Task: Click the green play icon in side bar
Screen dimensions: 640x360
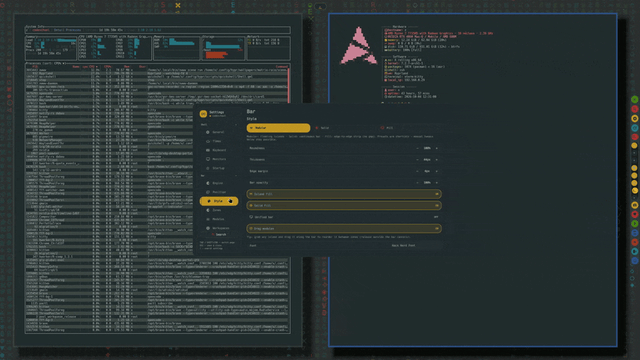Action: [x=635, y=224]
